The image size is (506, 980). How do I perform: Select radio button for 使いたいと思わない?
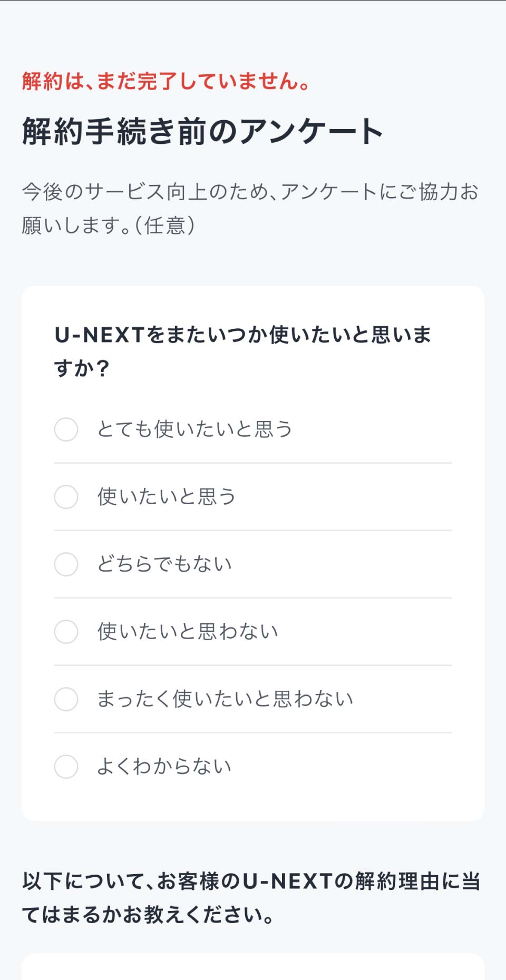66,632
